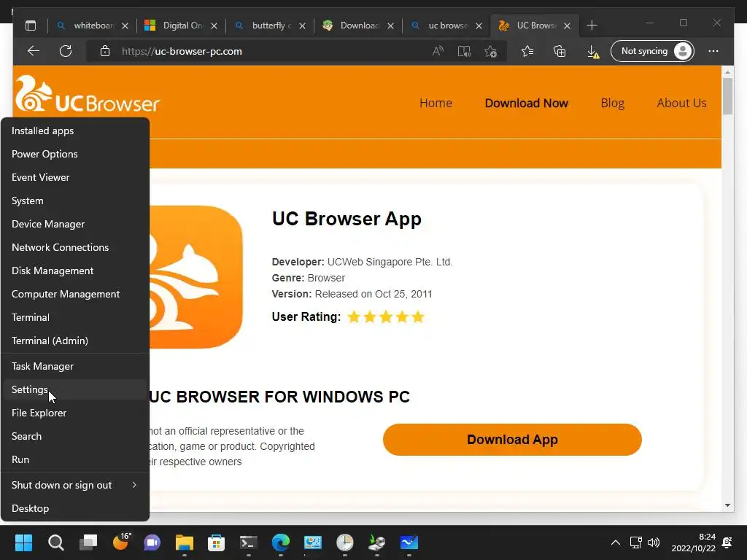This screenshot has height=560, width=747.
Task: Click scrollbar down arrow
Action: pyautogui.click(x=727, y=505)
